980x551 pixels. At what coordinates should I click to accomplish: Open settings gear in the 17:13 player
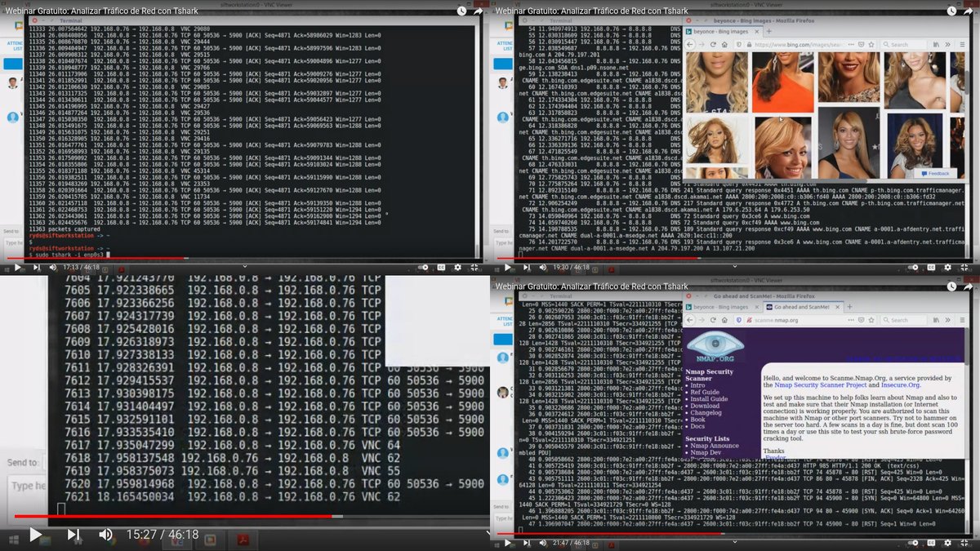(x=457, y=267)
